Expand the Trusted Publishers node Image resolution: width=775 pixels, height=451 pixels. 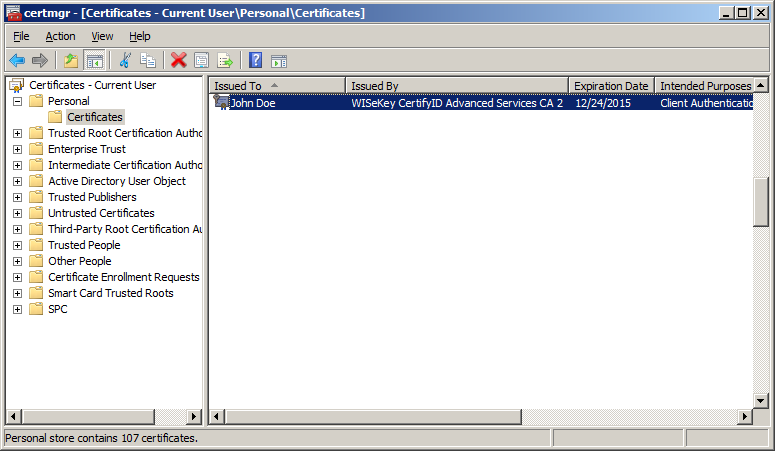17,197
